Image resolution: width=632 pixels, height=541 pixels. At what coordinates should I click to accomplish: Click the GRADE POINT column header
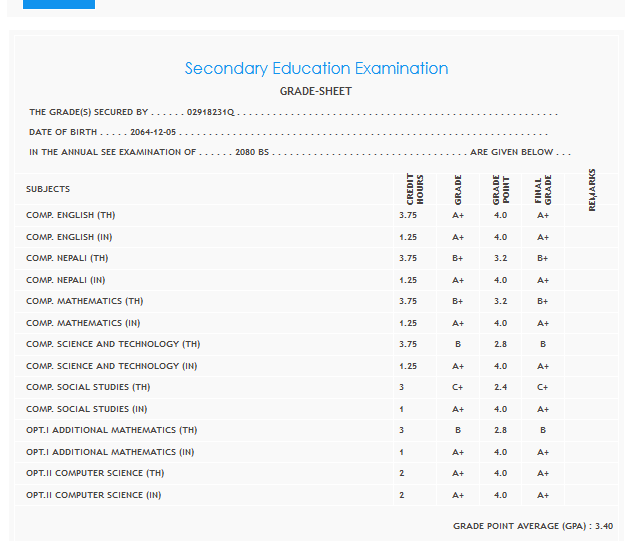[500, 188]
